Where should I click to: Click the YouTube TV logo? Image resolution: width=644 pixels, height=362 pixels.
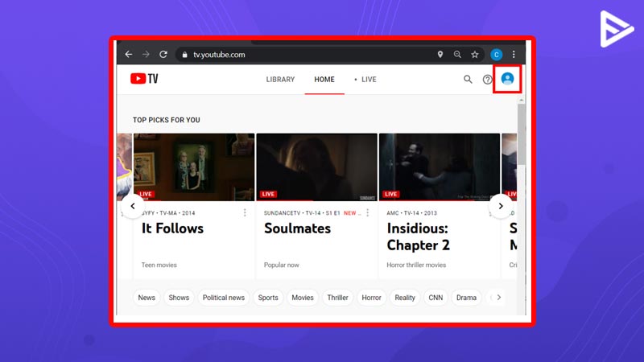click(x=144, y=78)
